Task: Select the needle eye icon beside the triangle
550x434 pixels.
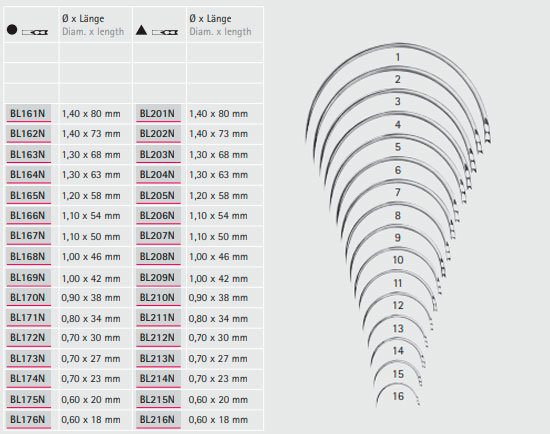Action: [x=165, y=32]
